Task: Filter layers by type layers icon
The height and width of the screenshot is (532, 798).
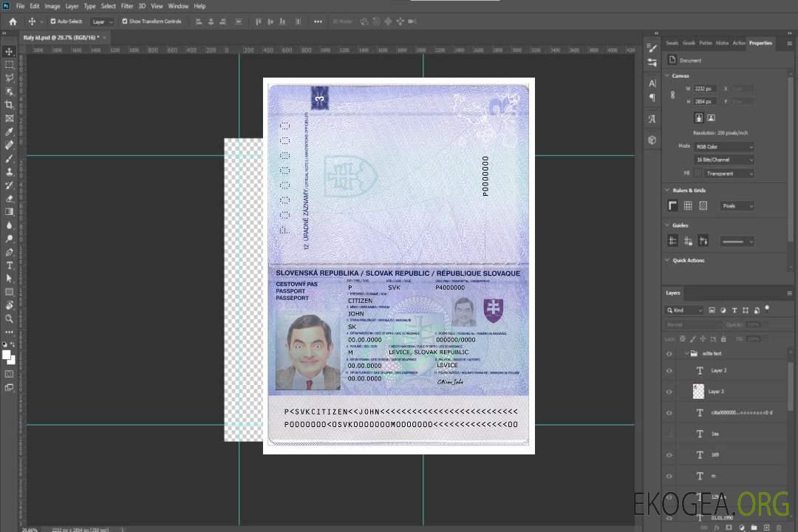Action: point(734,310)
